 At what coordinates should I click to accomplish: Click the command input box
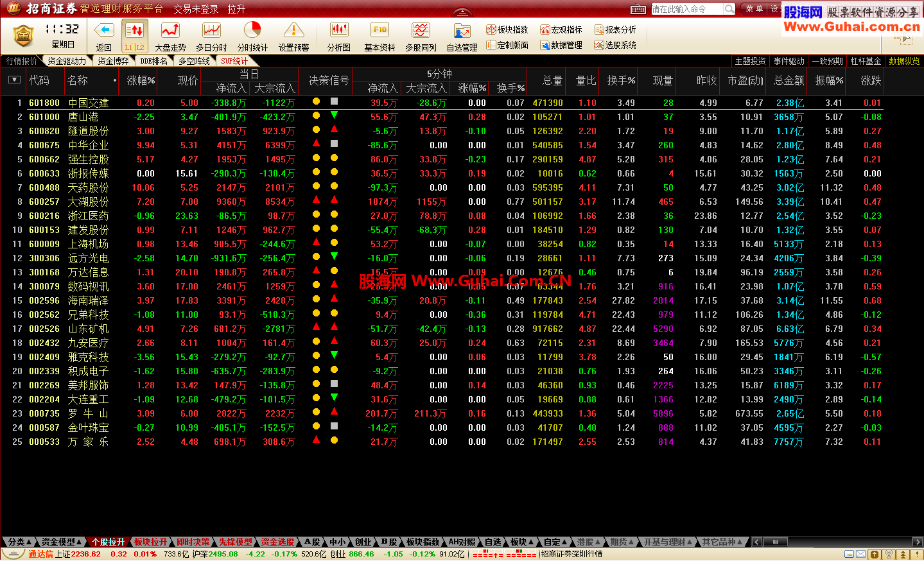[x=687, y=9]
